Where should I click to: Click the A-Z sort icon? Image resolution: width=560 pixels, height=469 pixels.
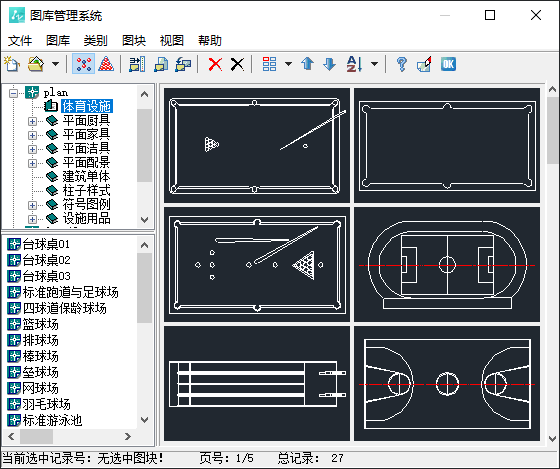tap(355, 64)
